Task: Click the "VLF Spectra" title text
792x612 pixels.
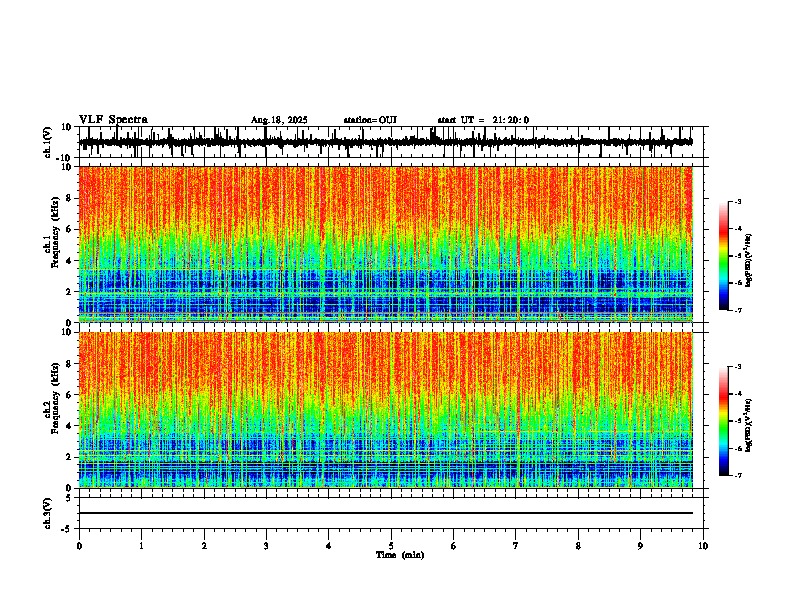Action: pos(113,120)
